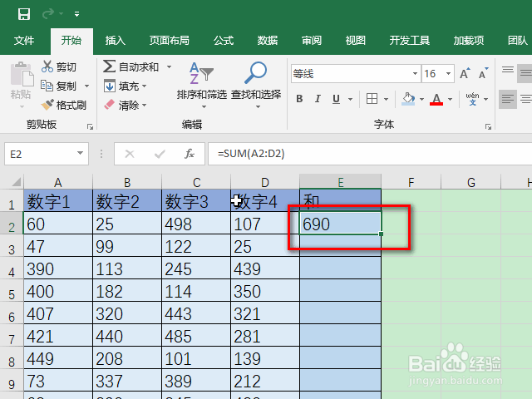Expand the font name dropdown arrow
Screen dimensions: 532x399
[415, 74]
